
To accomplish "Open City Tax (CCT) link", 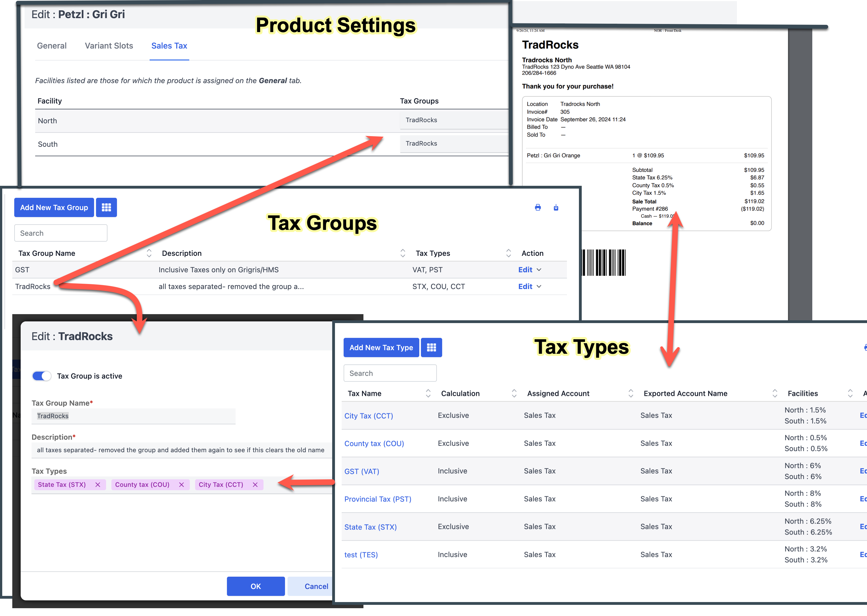I will [368, 416].
